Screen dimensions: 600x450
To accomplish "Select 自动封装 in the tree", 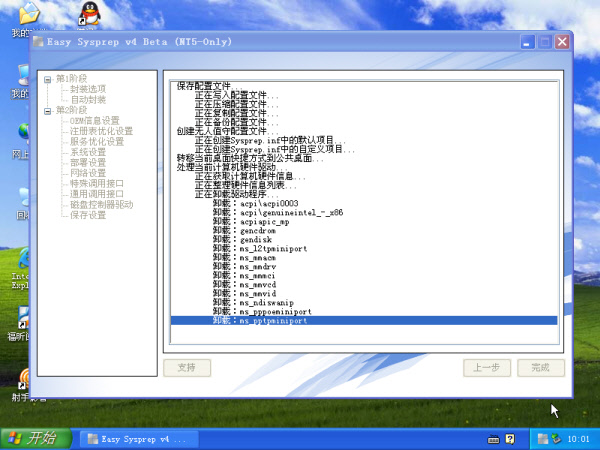I will click(x=88, y=100).
